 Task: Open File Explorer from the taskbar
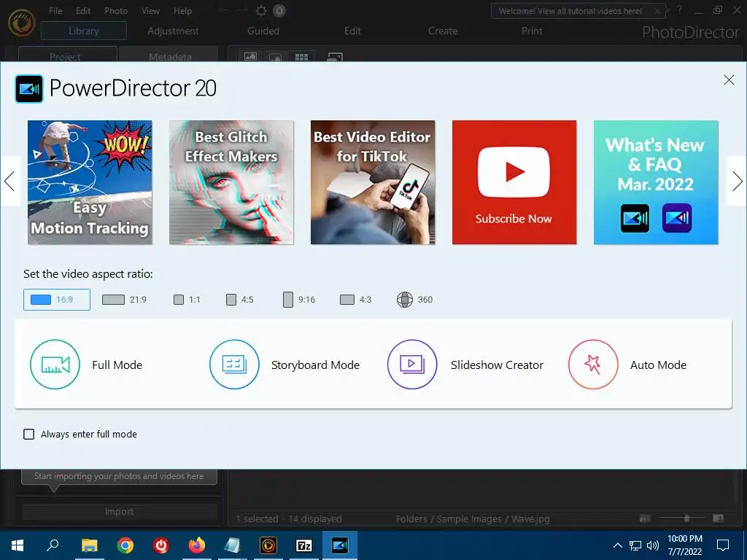pyautogui.click(x=89, y=545)
